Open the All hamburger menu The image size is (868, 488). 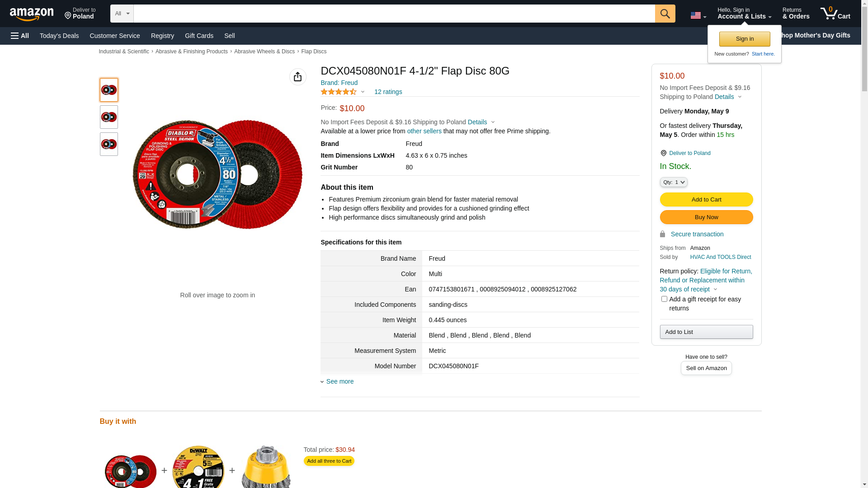click(20, 36)
